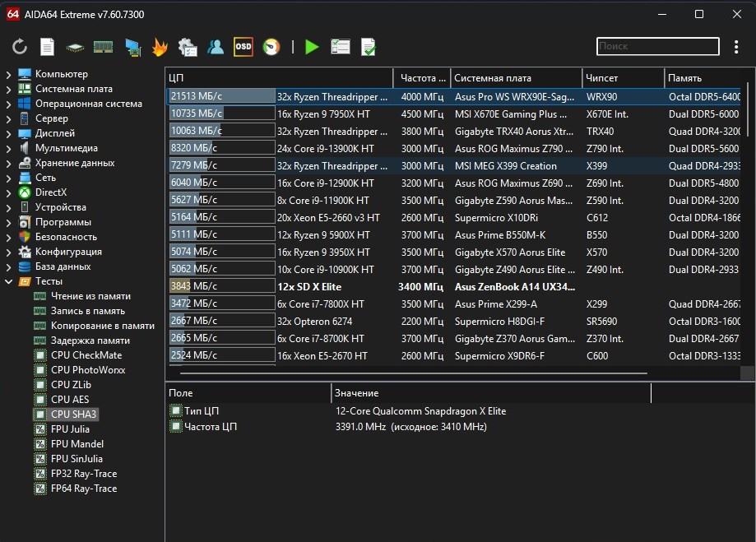Image resolution: width=756 pixels, height=542 pixels.
Task: Click the document with green checkmark icon
Action: click(369, 48)
